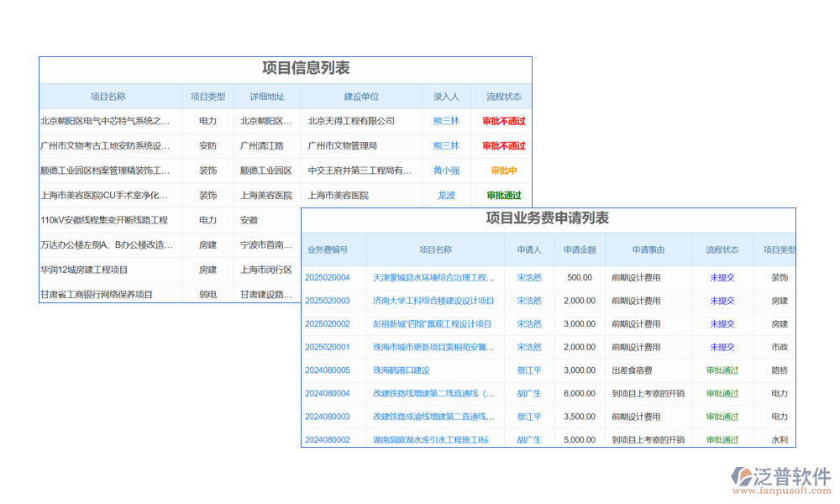
Task: Open 济南大学工科综合楼建设设计项目 project link
Action: 433,301
